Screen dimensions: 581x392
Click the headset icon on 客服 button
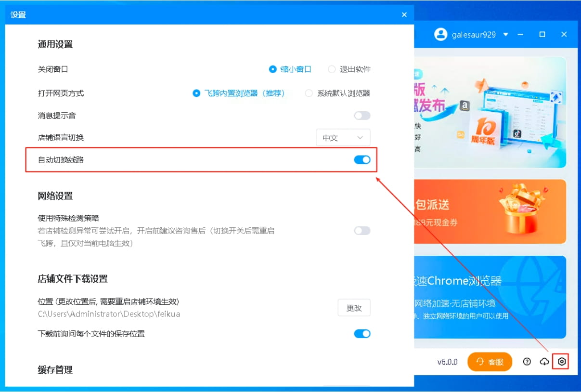click(481, 362)
